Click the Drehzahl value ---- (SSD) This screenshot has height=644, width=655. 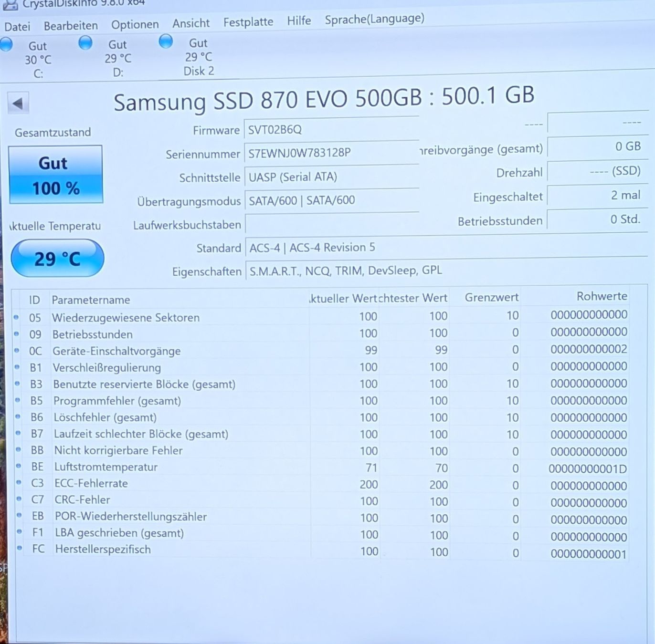pyautogui.click(x=597, y=171)
